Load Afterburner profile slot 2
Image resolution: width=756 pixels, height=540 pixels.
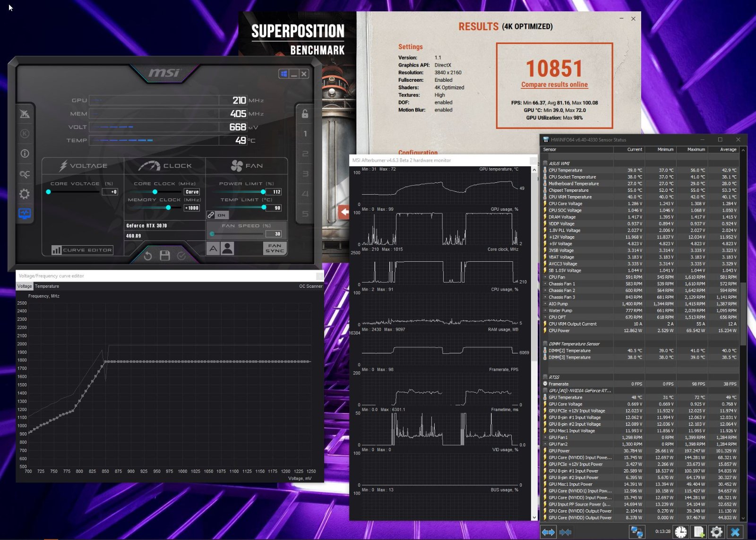305,154
